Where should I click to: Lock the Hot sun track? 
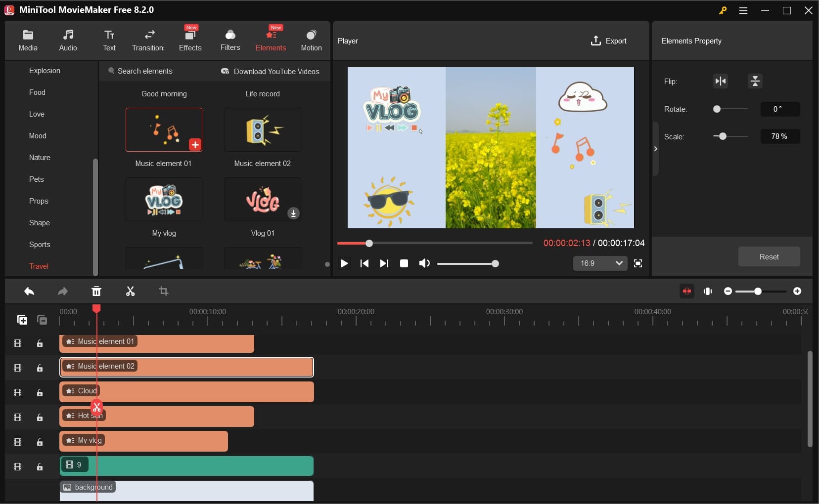[x=40, y=418]
